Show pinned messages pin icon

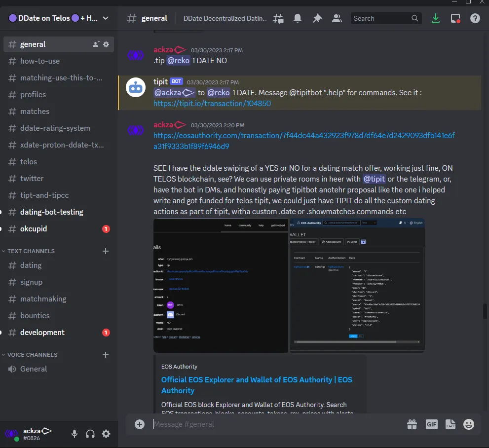[317, 18]
